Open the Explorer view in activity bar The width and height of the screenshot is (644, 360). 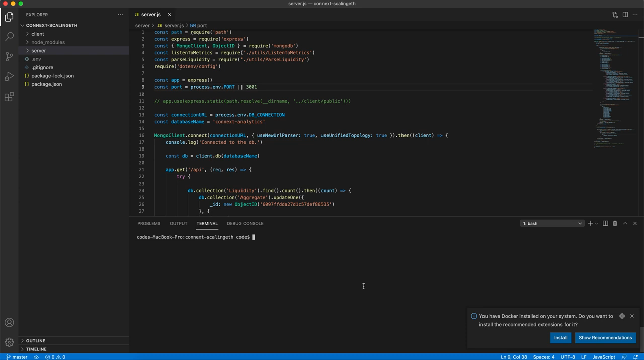coord(9,17)
